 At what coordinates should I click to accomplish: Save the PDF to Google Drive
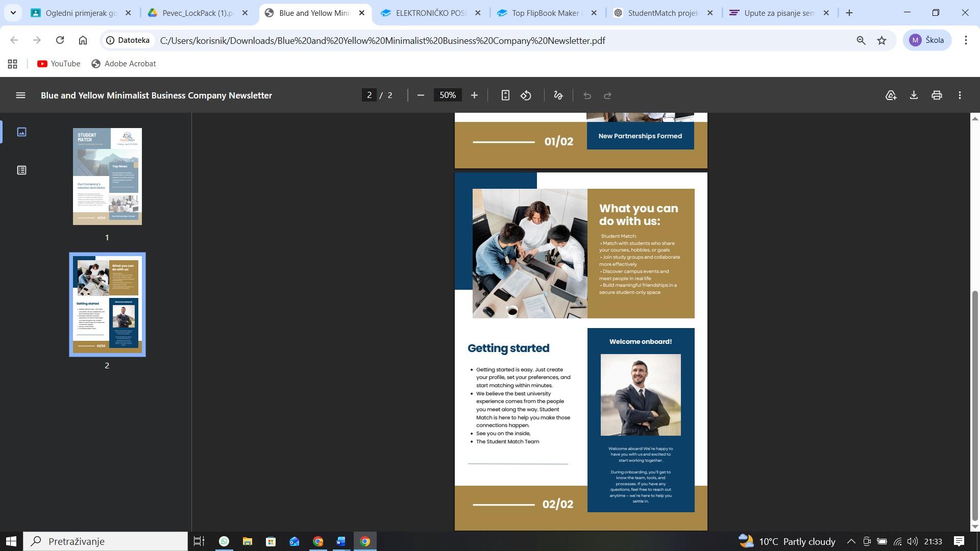(x=891, y=95)
